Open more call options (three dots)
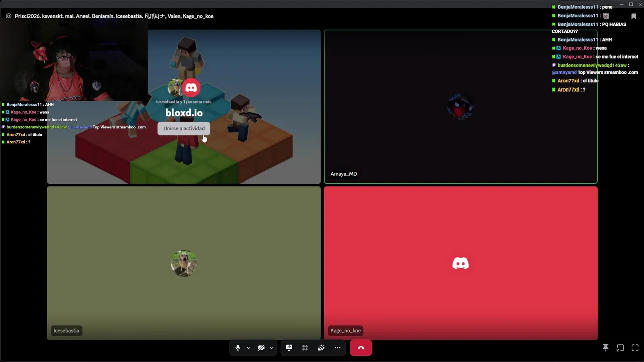This screenshot has width=644, height=362. (337, 348)
